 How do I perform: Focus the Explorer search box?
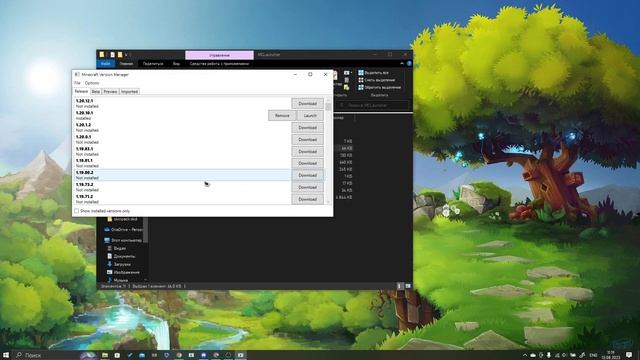(x=373, y=105)
